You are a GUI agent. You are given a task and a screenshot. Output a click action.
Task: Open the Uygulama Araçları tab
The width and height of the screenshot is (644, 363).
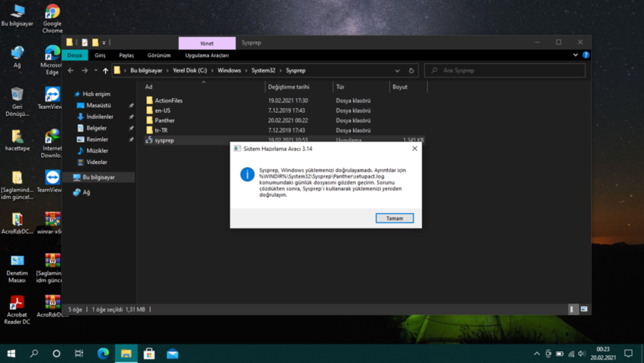[x=207, y=55]
